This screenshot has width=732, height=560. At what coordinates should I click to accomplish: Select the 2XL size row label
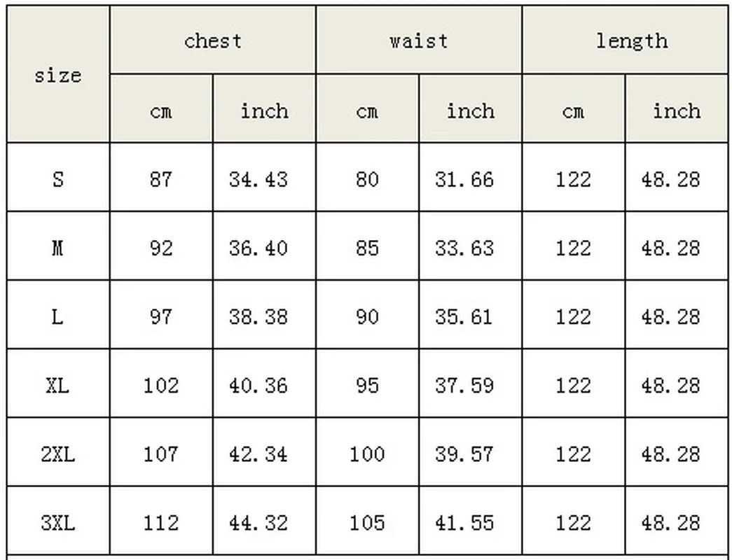(58, 454)
